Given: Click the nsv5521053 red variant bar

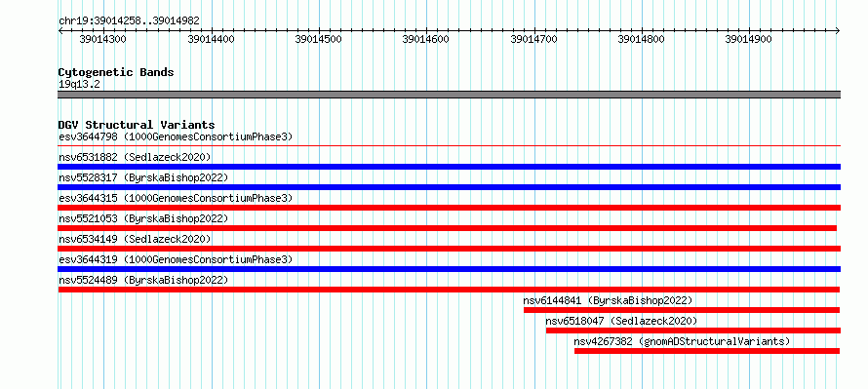Looking at the screenshot, I should (x=448, y=228).
